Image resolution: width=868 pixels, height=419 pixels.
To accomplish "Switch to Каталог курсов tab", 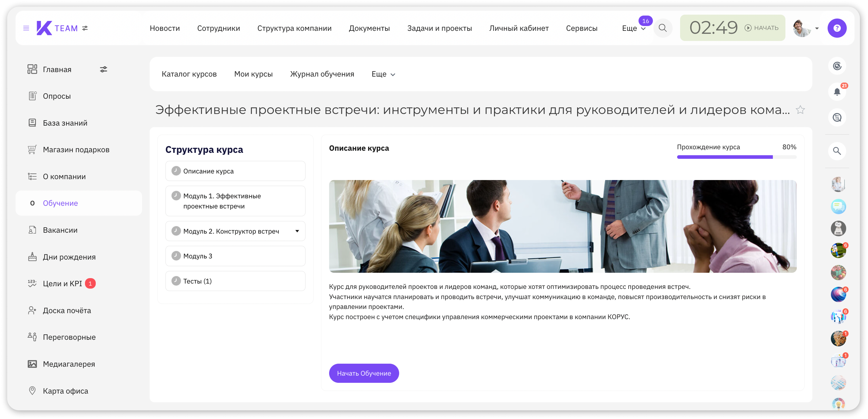I will [189, 74].
